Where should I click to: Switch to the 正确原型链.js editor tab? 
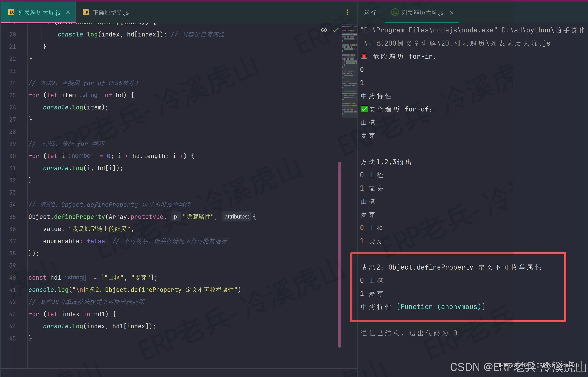point(110,13)
